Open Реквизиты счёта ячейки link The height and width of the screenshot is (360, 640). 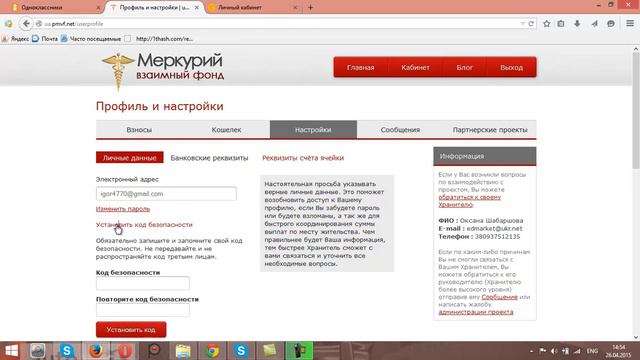(x=303, y=158)
